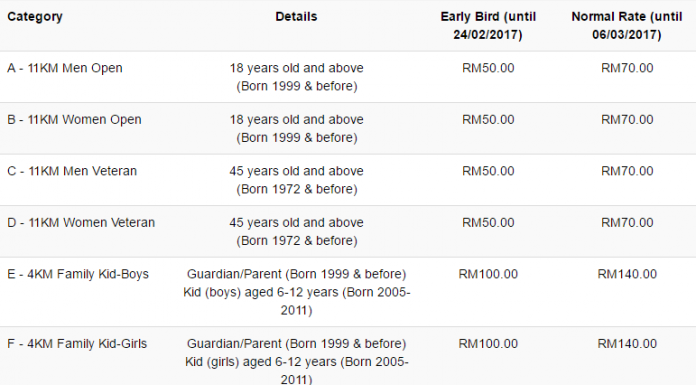
Task: Click the Kid (boys) aged 6-12 years text
Action: (261, 293)
